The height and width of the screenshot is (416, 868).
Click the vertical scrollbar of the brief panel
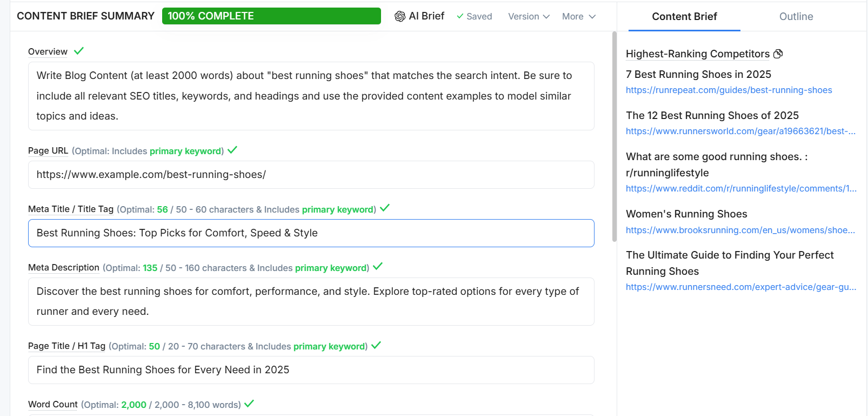point(614,136)
